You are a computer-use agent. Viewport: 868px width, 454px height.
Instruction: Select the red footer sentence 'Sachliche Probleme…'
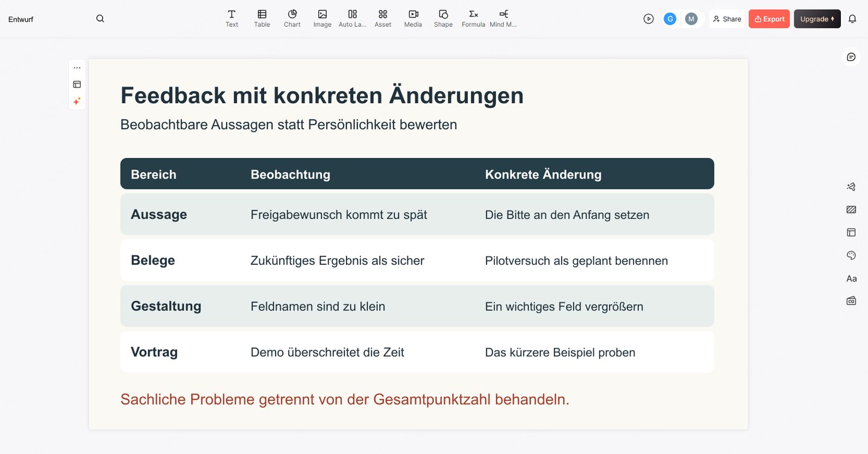tap(345, 399)
